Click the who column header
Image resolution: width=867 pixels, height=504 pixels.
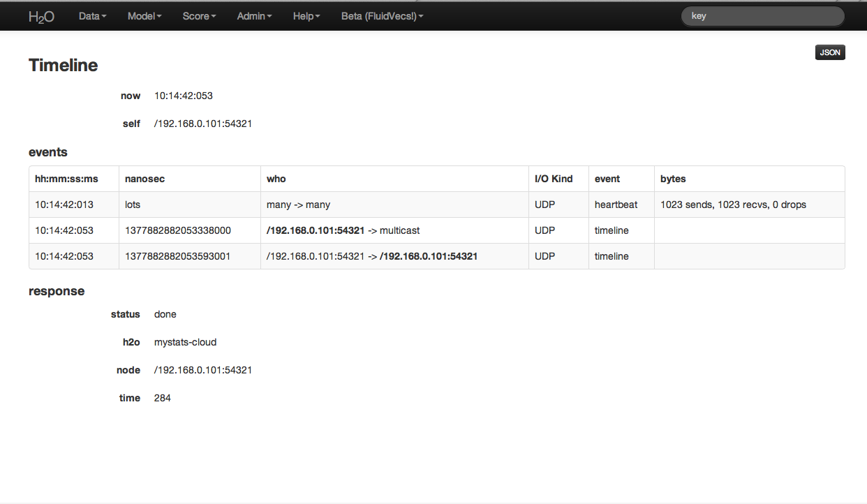click(x=276, y=179)
